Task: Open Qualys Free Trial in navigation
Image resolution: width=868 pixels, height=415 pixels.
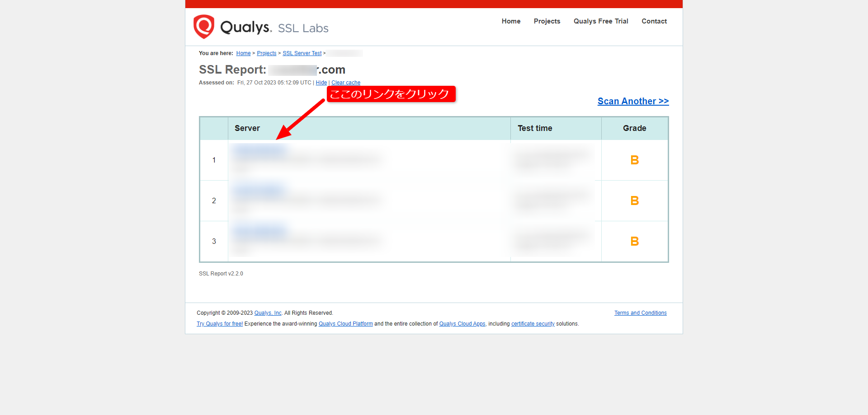Action: (601, 21)
